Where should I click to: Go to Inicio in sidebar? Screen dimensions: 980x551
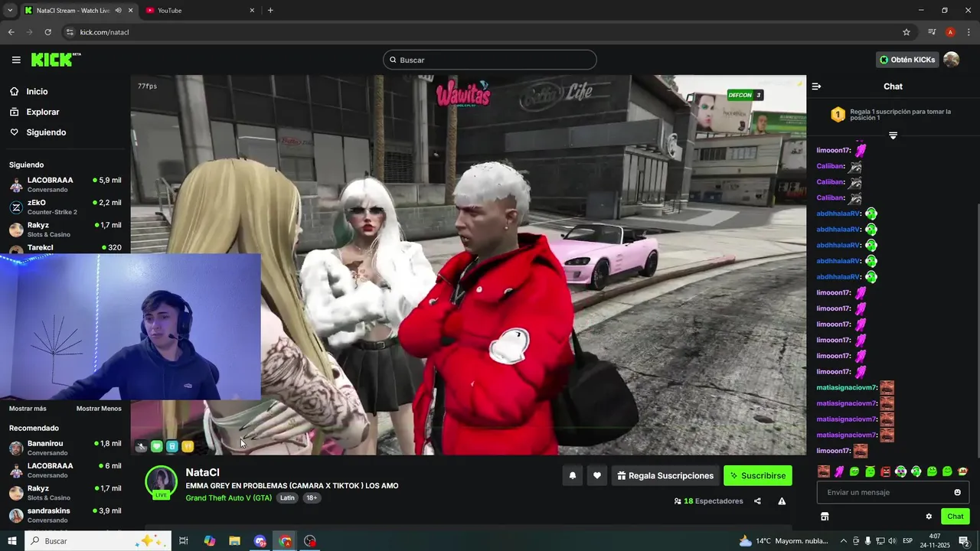coord(37,91)
